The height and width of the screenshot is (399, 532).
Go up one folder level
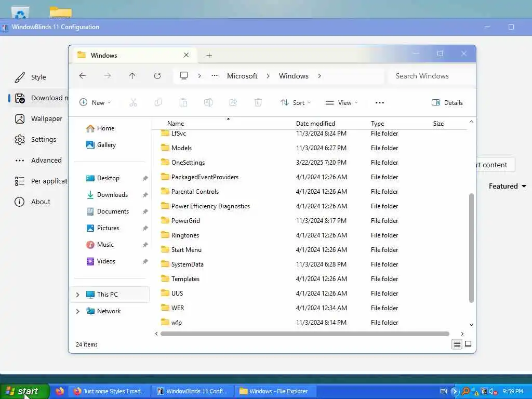[132, 76]
